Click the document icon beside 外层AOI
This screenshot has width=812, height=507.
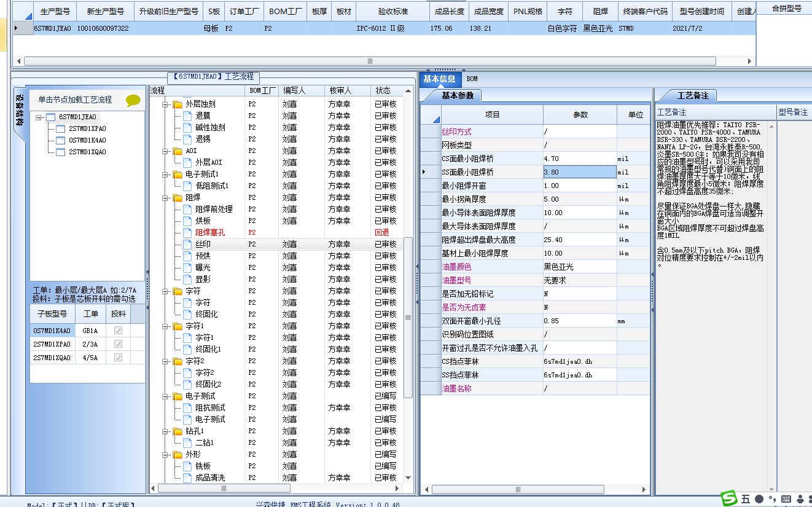coord(187,163)
